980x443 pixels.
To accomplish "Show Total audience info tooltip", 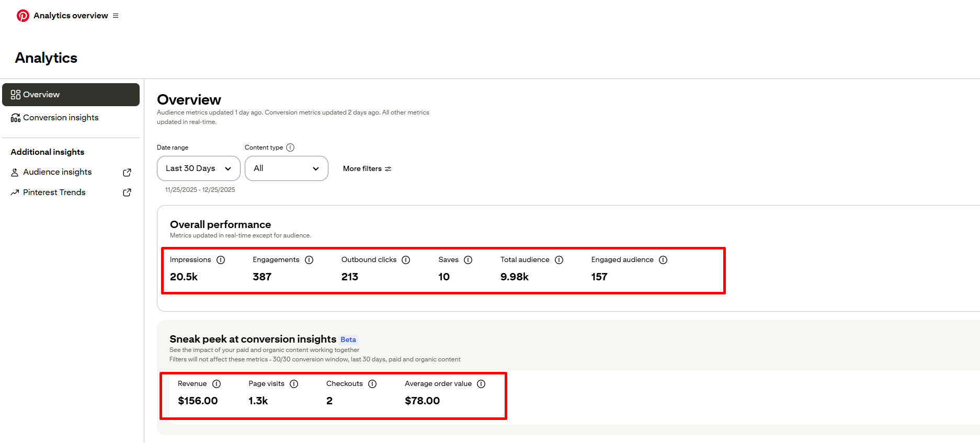I will pos(559,260).
